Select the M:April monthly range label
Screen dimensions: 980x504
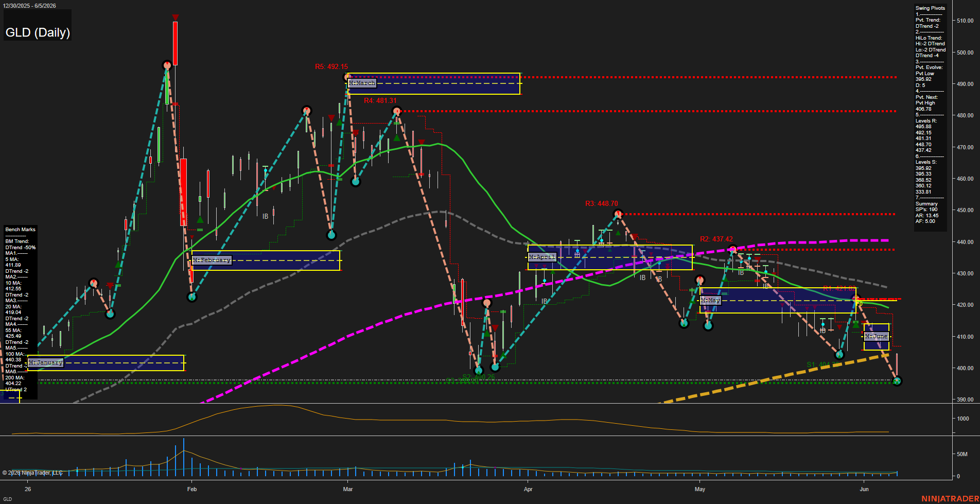[x=542, y=257]
